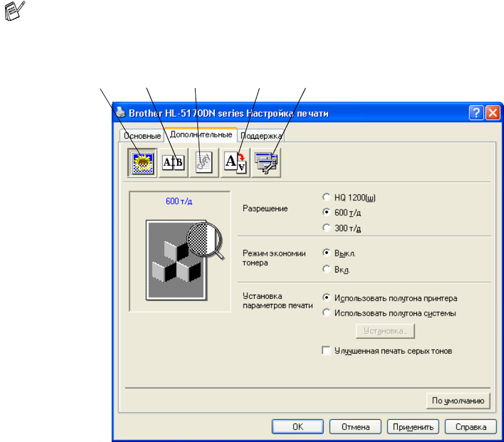This screenshot has height=442, width=504.
Task: Click the По умолчанию button
Action: [x=458, y=401]
